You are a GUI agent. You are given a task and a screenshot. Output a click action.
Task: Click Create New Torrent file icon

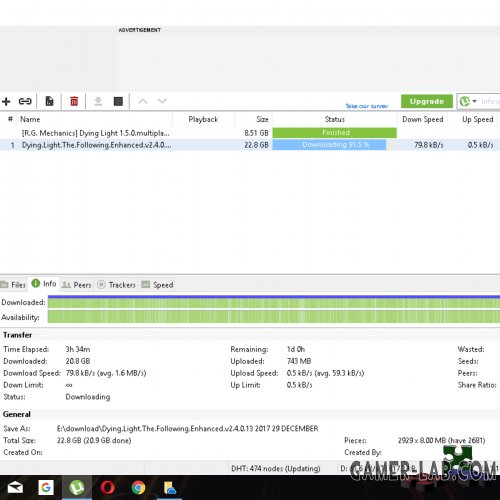point(49,101)
